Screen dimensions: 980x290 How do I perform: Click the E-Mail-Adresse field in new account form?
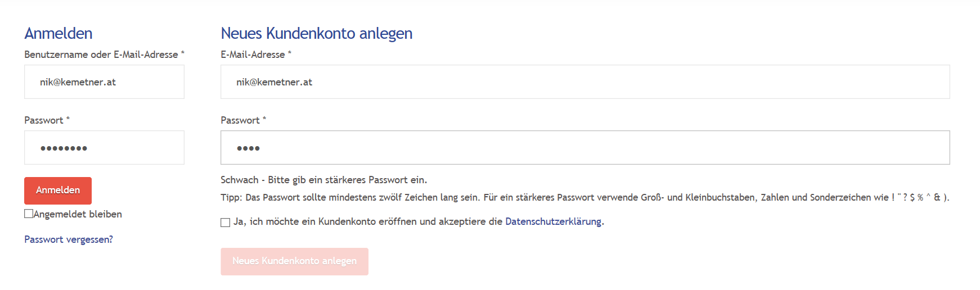[585, 82]
